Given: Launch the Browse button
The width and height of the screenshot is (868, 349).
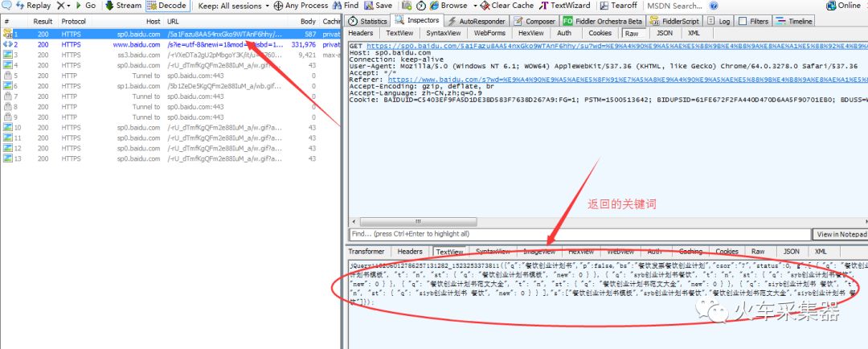Looking at the screenshot, I should tap(448, 6).
